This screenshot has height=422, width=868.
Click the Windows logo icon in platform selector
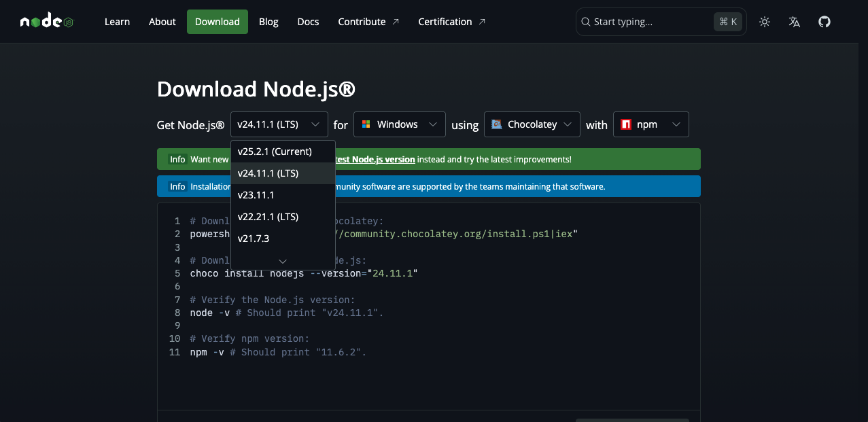coord(366,124)
